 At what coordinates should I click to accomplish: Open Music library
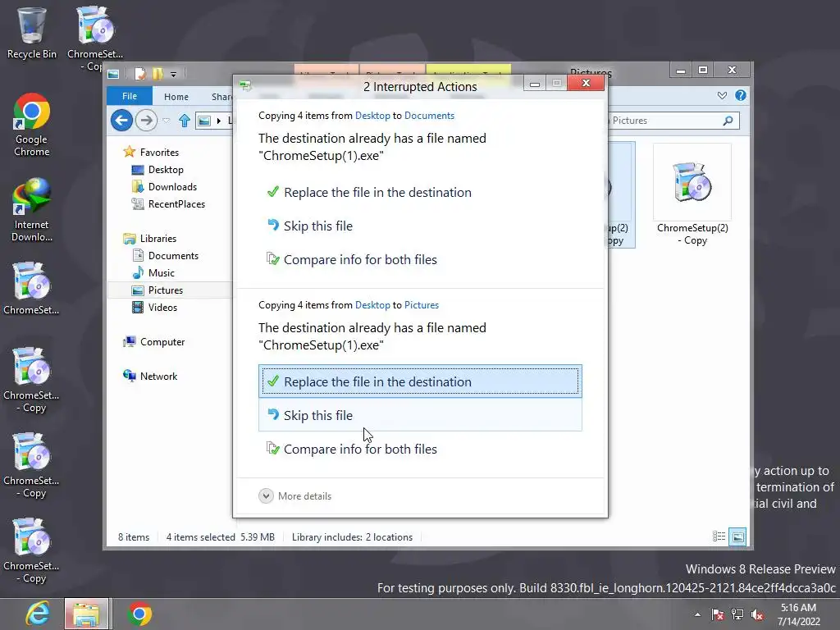tap(162, 272)
